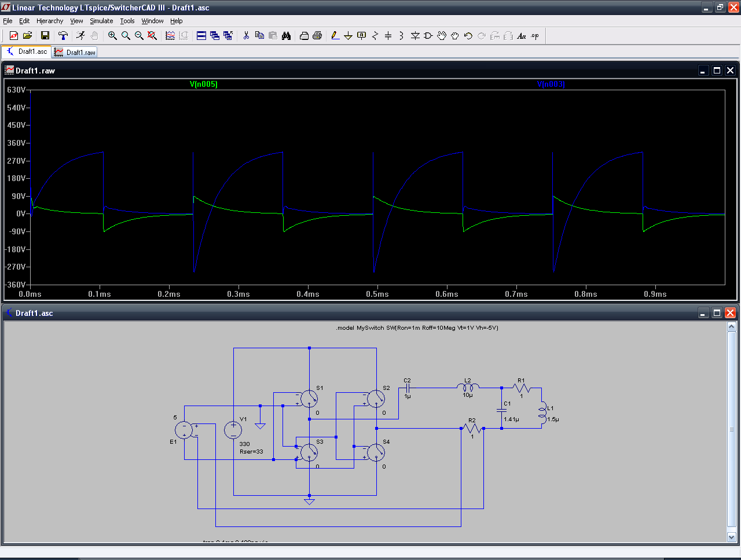The width and height of the screenshot is (741, 560).
Task: Click the .model MySwitch directive text
Action: click(417, 327)
